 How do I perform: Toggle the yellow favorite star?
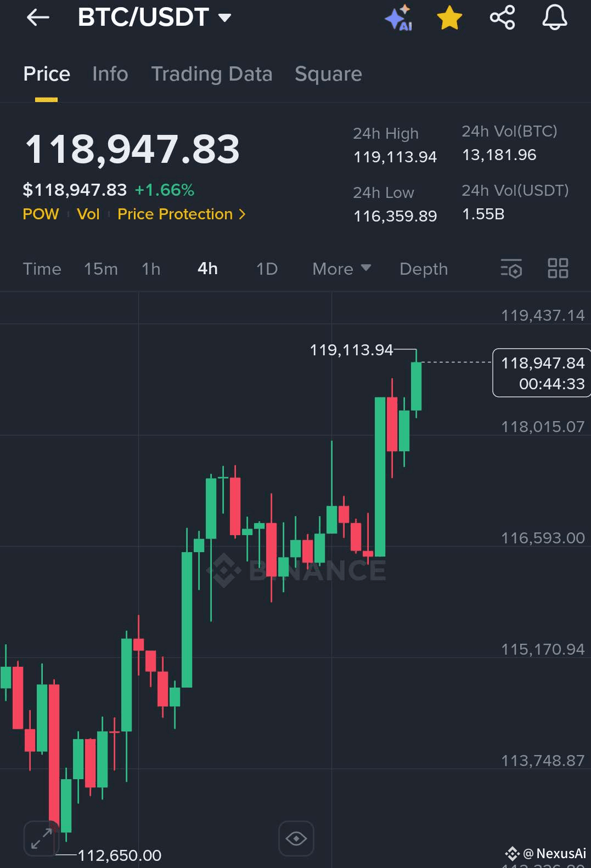point(449,18)
